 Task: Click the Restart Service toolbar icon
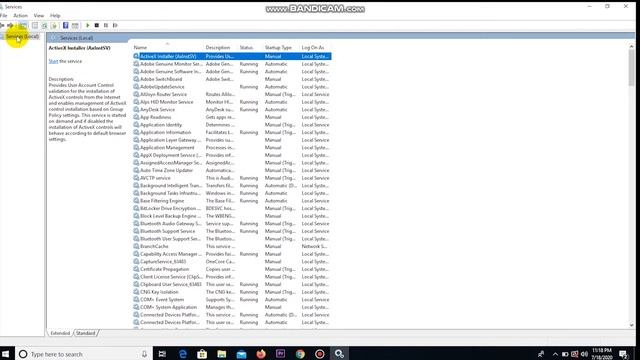click(115, 25)
